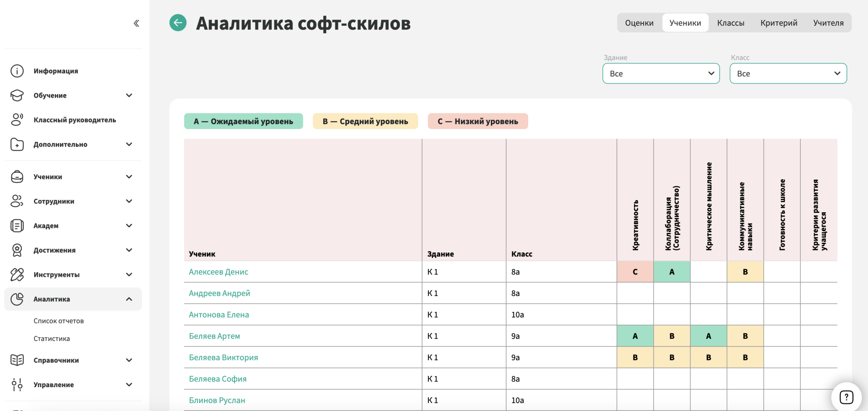Click the Аналитика pie chart icon

(17, 299)
